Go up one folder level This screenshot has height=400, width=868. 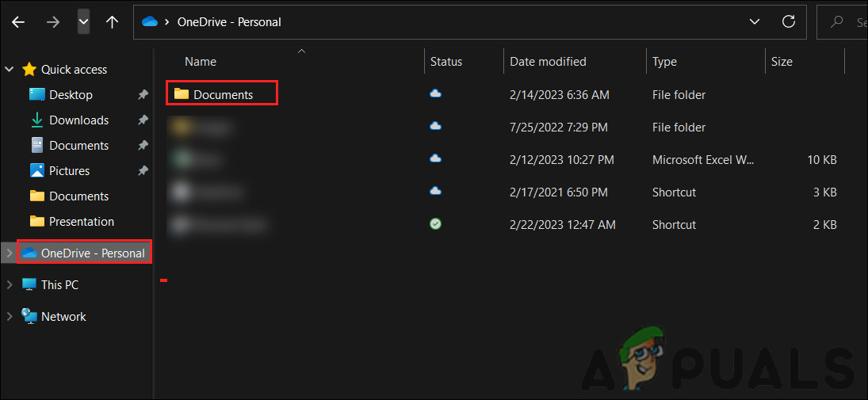click(113, 22)
